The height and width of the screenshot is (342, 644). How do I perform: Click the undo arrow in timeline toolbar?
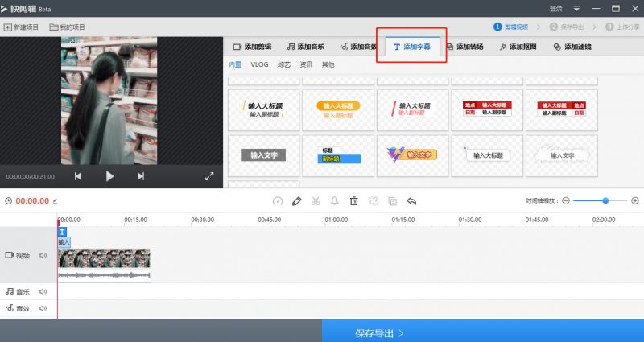(411, 201)
